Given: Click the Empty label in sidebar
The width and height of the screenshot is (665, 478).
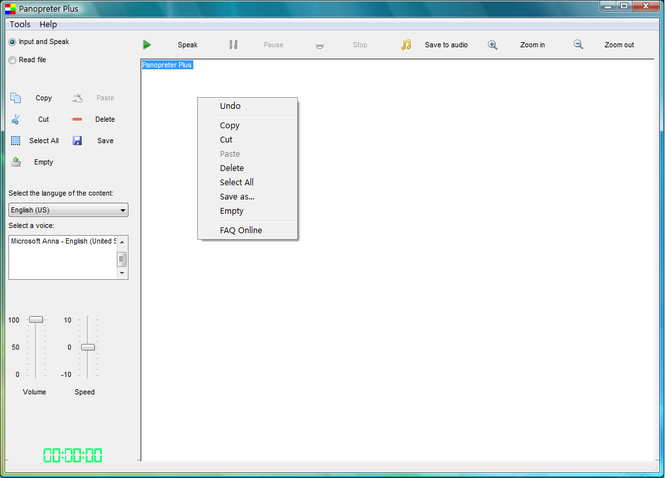Looking at the screenshot, I should point(44,162).
